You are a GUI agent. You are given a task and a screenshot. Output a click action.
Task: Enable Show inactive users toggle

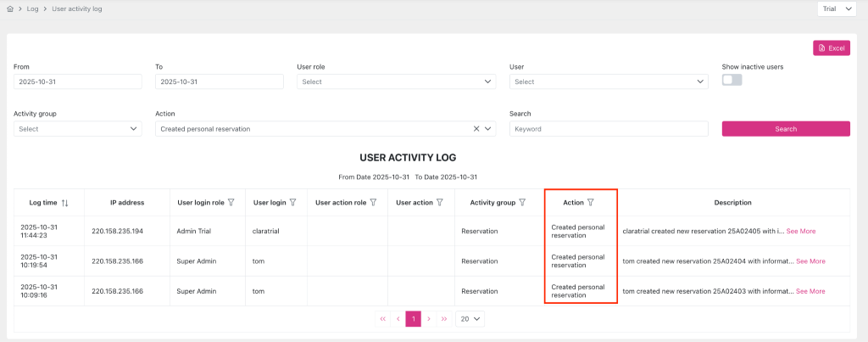[732, 80]
